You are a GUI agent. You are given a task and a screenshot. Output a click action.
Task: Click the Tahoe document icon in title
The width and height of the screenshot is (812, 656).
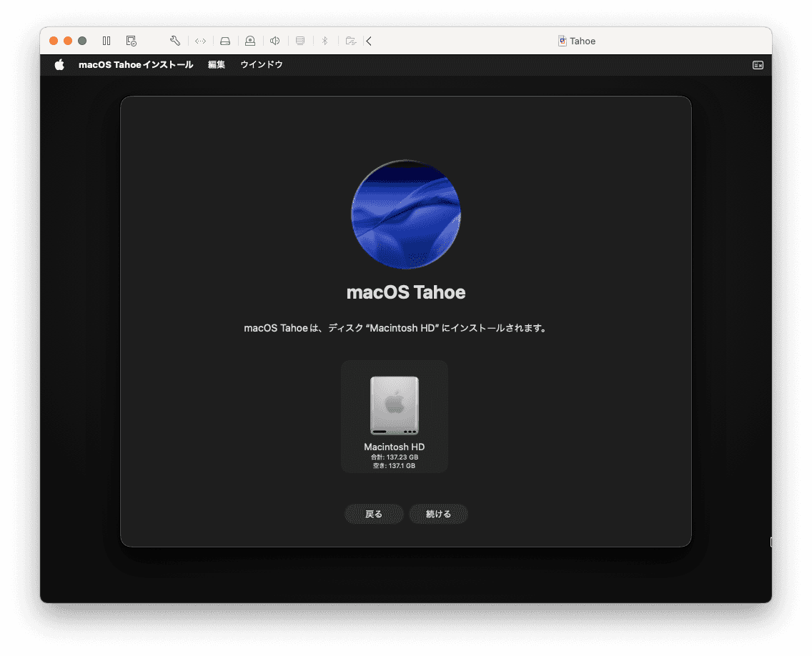click(563, 41)
